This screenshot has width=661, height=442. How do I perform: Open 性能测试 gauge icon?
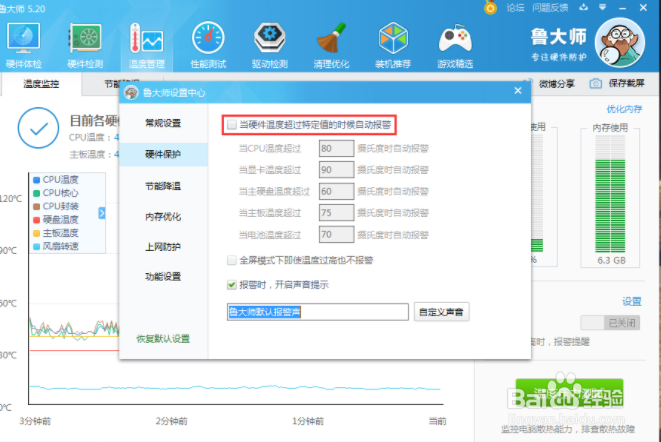point(208,38)
